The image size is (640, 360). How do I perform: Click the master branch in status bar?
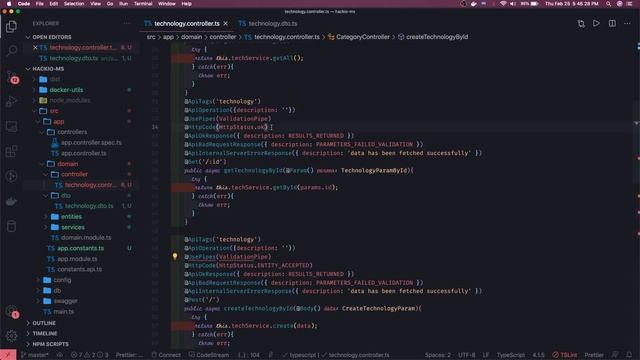coord(35,355)
